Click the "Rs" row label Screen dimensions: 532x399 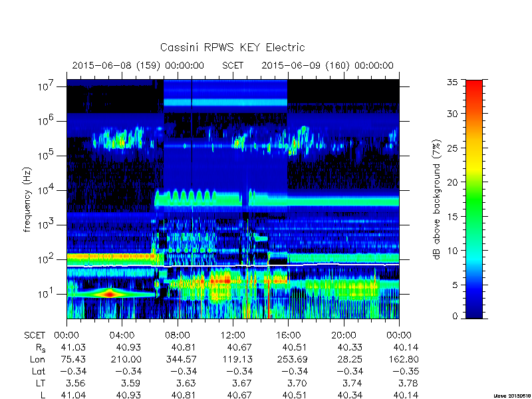click(40, 348)
